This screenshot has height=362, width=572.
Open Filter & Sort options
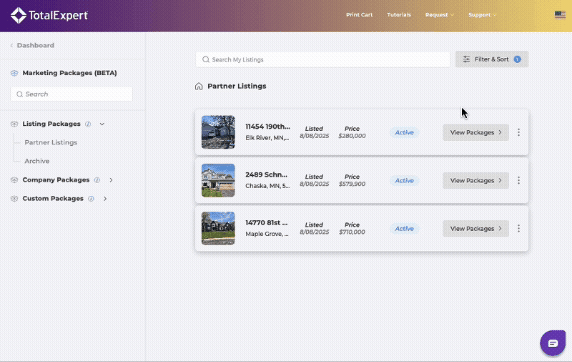click(x=492, y=59)
